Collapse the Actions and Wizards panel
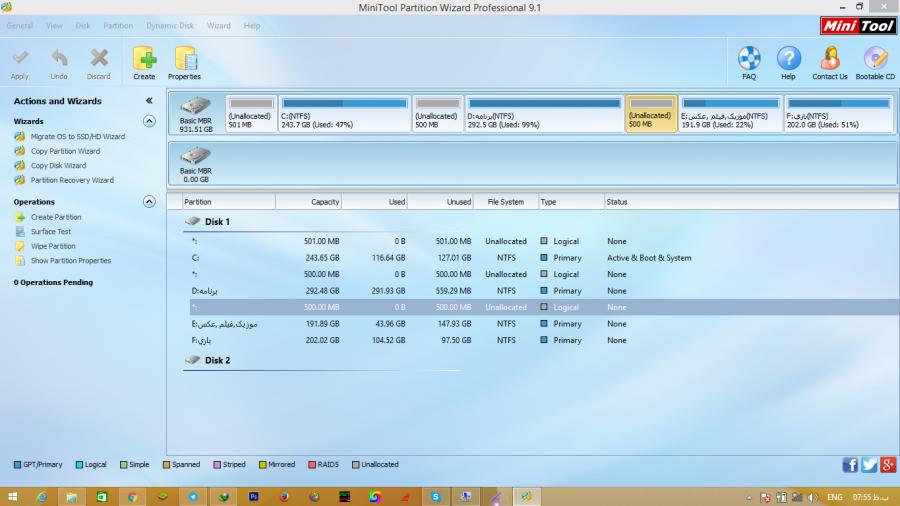The height and width of the screenshot is (506, 900). click(x=149, y=101)
